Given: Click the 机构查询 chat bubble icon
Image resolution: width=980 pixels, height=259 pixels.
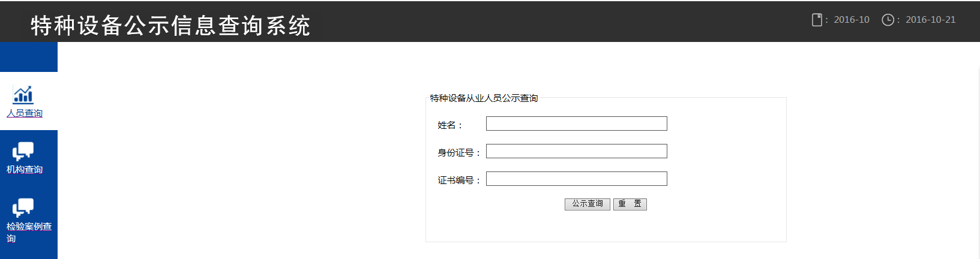Looking at the screenshot, I should point(23,151).
